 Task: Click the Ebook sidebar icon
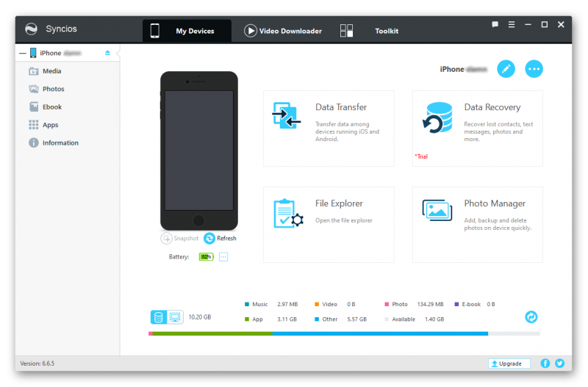click(x=34, y=106)
